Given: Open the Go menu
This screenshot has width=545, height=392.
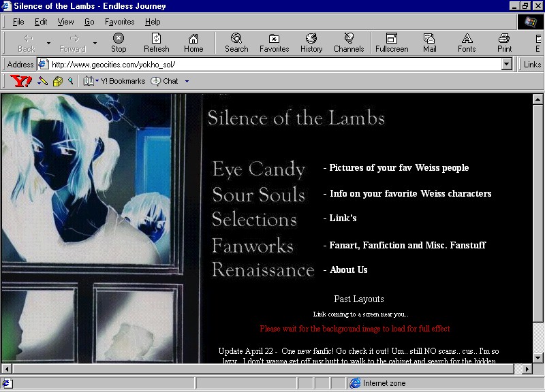Looking at the screenshot, I should (89, 22).
